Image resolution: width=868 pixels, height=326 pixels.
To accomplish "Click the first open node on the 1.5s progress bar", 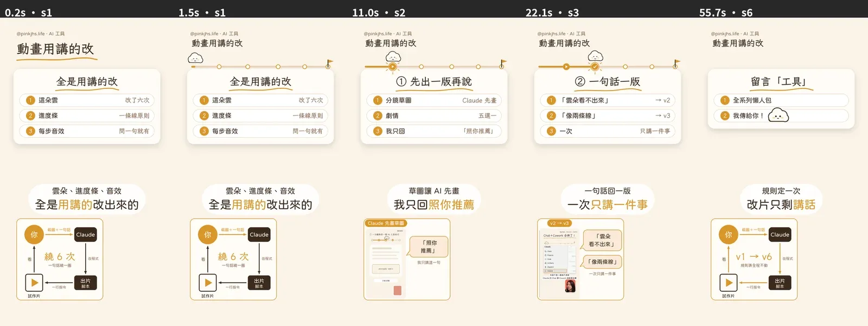I will pos(219,67).
